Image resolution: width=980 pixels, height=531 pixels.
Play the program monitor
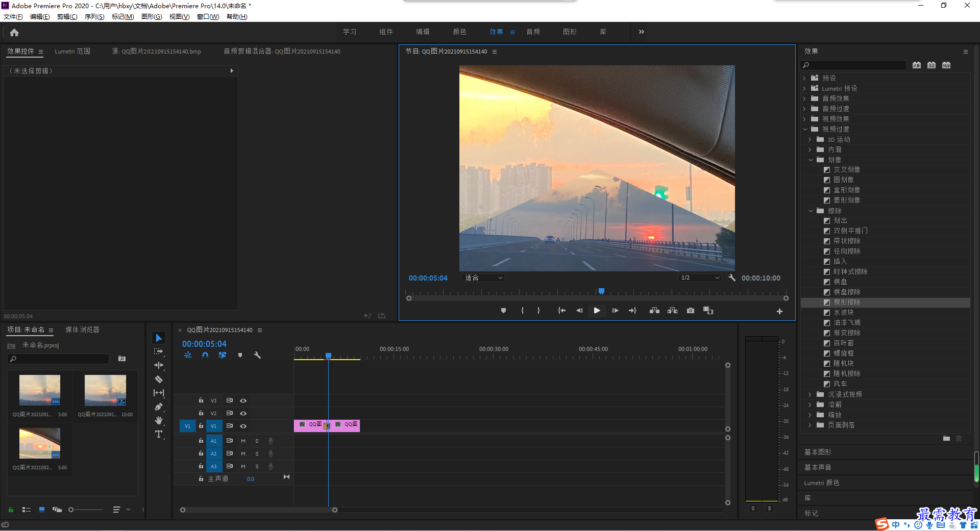pos(597,311)
